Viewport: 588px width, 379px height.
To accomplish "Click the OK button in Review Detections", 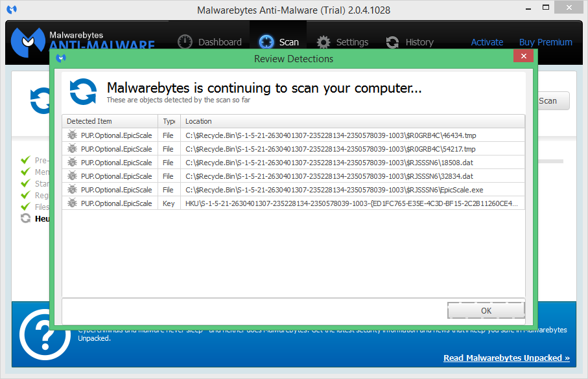I will point(486,310).
